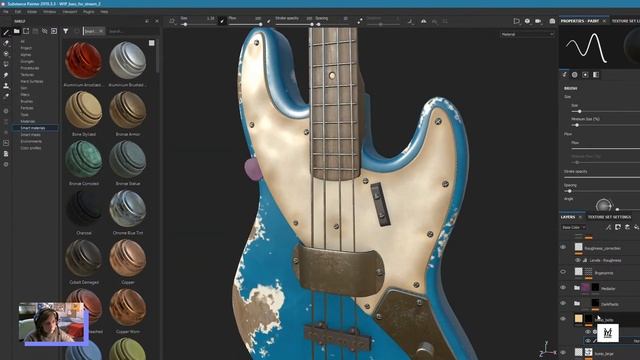The width and height of the screenshot is (640, 360).
Task: Select the Projection tool
Action: 6,53
